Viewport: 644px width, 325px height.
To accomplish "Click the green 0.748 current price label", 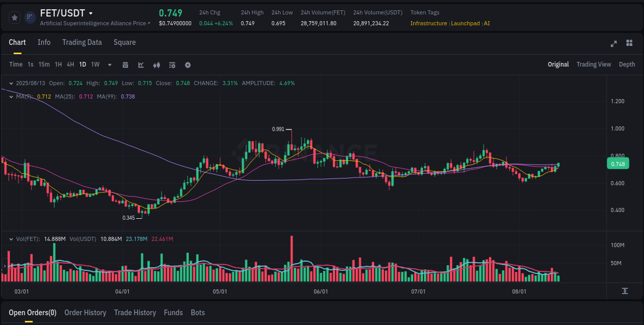I will [x=618, y=164].
